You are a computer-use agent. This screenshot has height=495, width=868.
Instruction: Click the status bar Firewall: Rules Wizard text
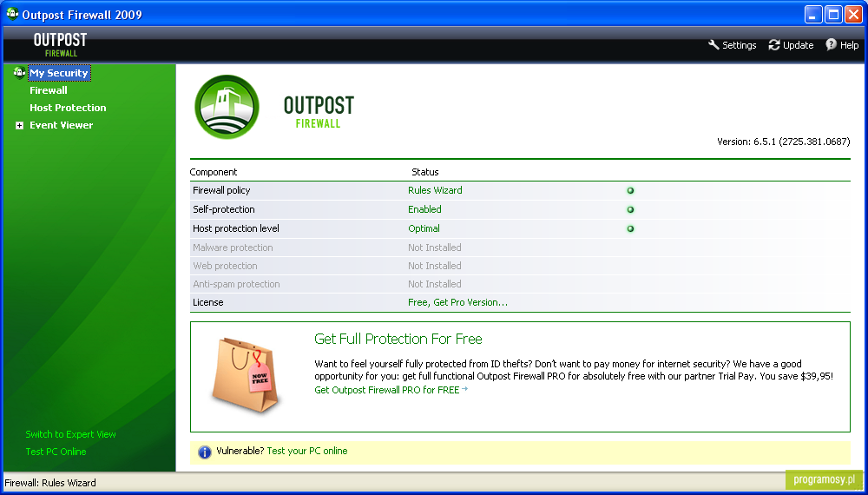50,483
